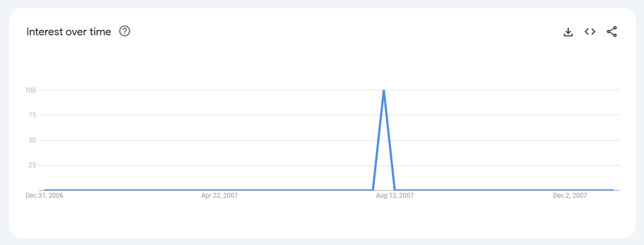Select the 75 y-axis label

32,115
